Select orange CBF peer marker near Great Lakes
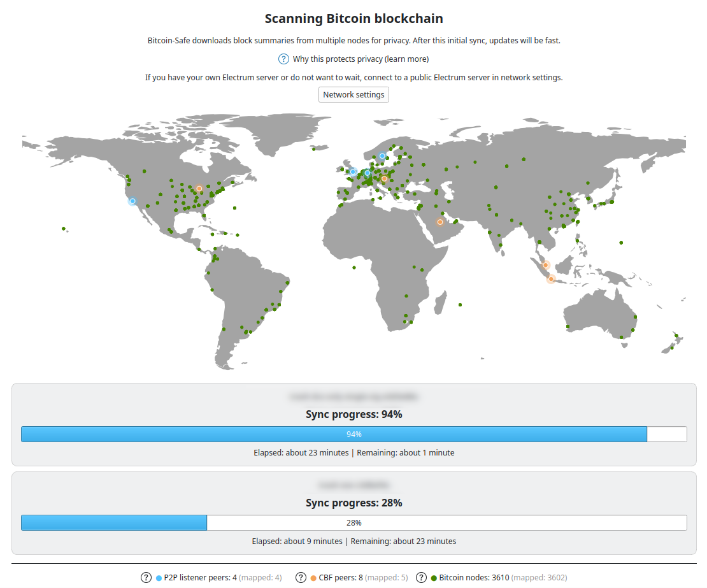 click(x=199, y=189)
